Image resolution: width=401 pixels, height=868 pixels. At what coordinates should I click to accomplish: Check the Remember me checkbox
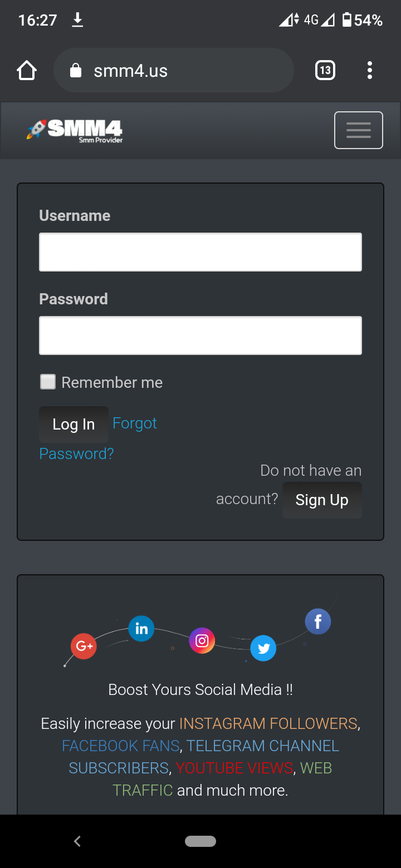click(48, 382)
